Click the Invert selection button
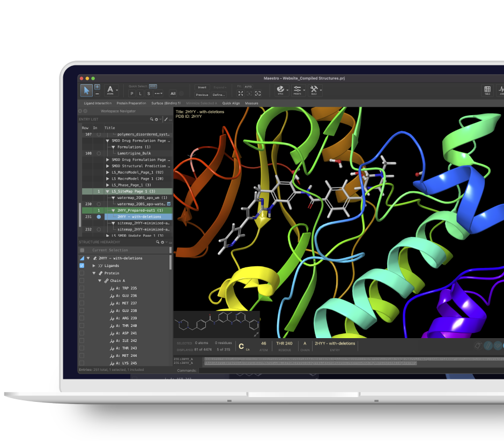This screenshot has height=441, width=504. pos(202,87)
